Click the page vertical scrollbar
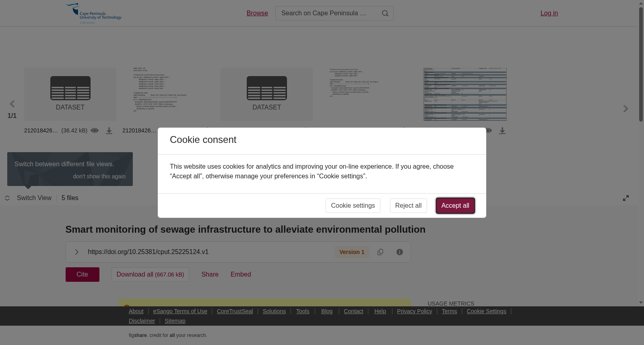The image size is (644, 345). pos(641,64)
